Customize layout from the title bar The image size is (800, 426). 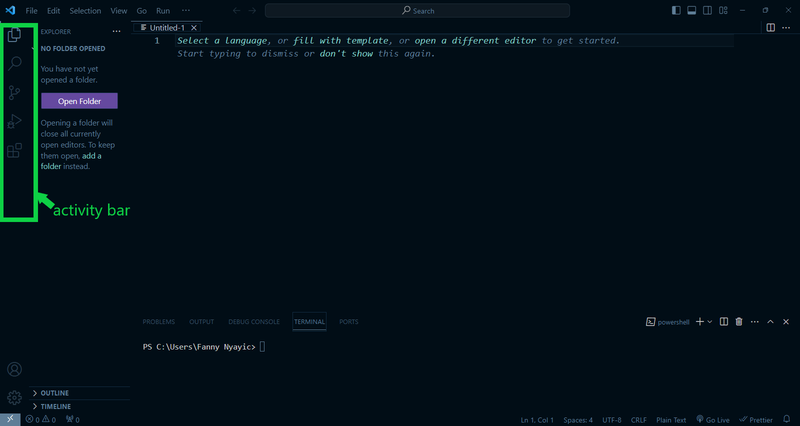coord(723,11)
